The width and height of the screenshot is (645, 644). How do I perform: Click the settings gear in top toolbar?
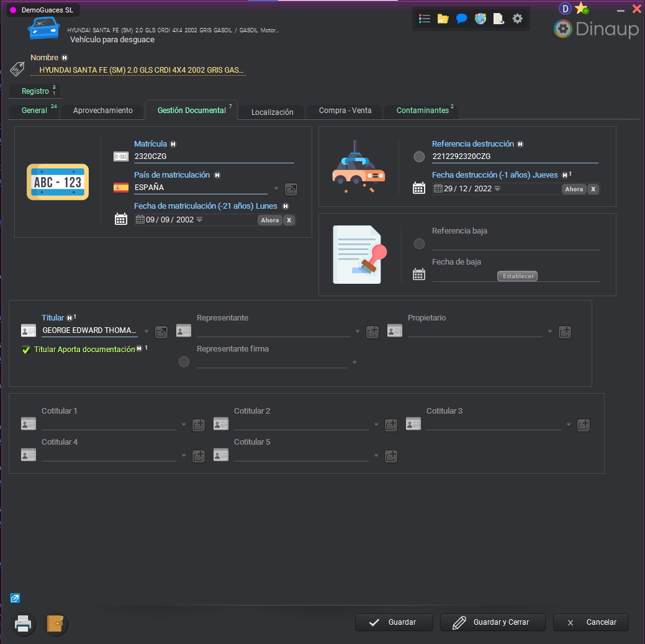[x=517, y=19]
